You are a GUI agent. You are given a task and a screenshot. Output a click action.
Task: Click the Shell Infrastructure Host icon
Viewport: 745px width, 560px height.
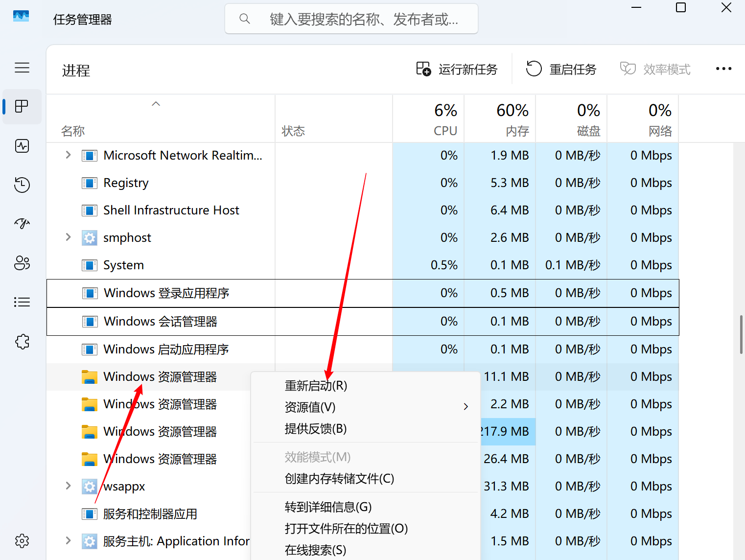[x=89, y=210]
